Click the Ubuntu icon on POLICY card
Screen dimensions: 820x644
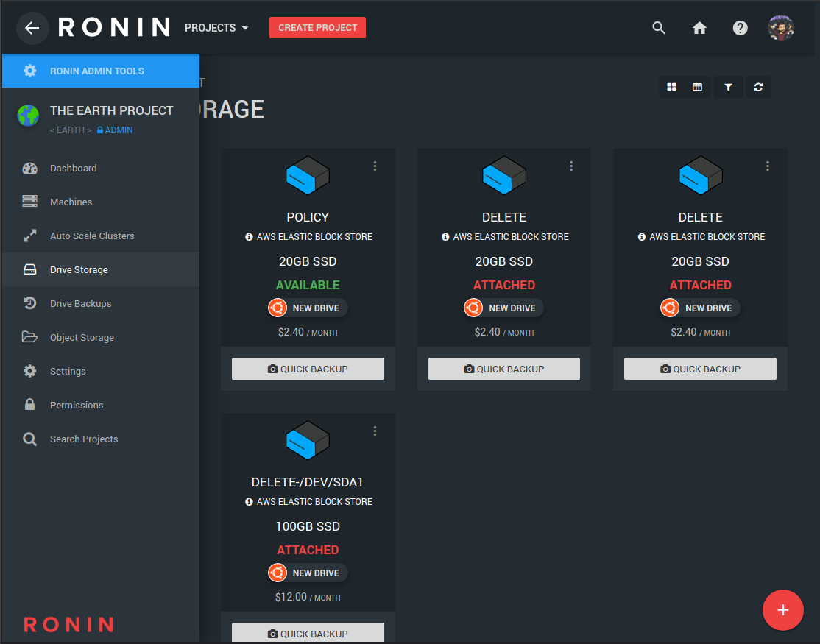click(x=278, y=308)
